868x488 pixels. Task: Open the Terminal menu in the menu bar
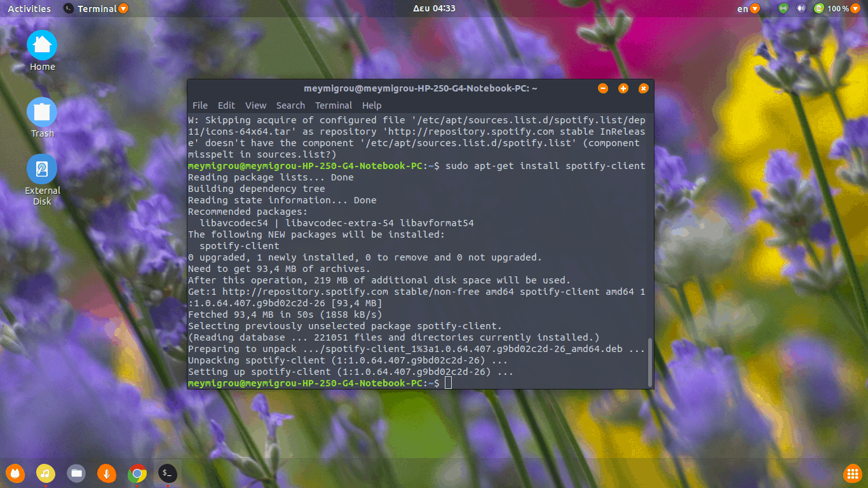pyautogui.click(x=334, y=105)
